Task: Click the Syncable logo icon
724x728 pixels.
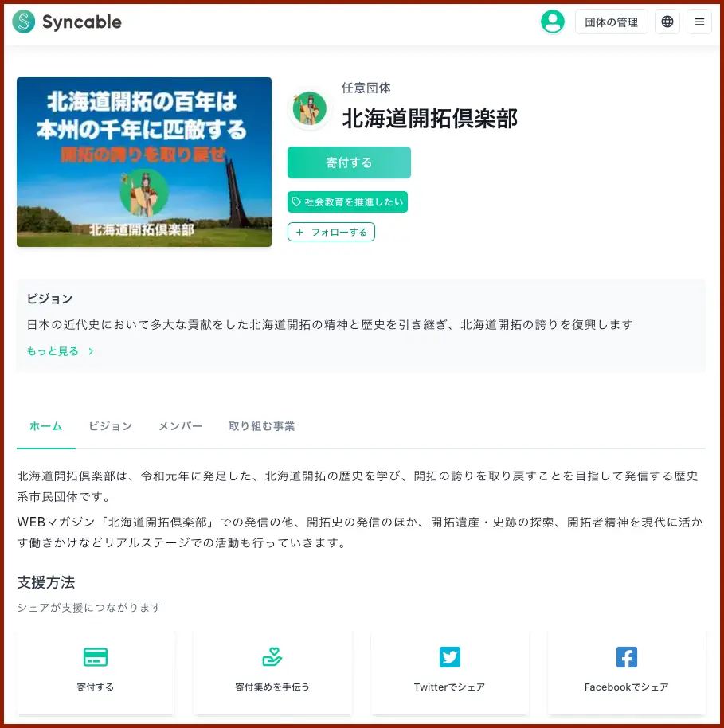Action: coord(24,22)
